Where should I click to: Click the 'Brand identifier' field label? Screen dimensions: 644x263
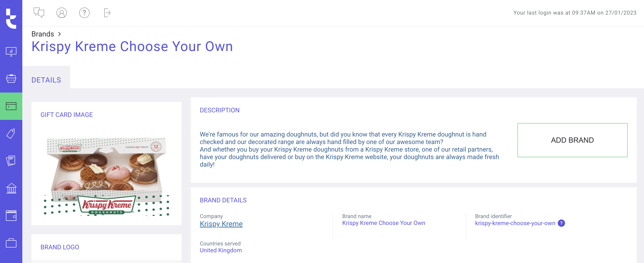(x=493, y=216)
